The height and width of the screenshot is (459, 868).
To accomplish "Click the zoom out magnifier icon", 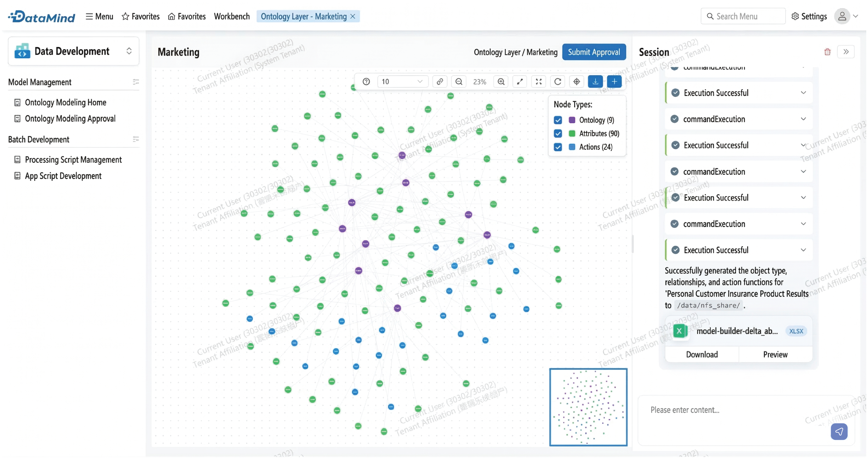I will (x=459, y=82).
